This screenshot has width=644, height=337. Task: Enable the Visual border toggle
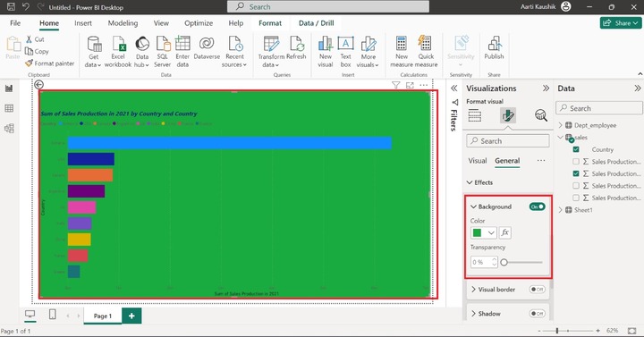coord(538,290)
